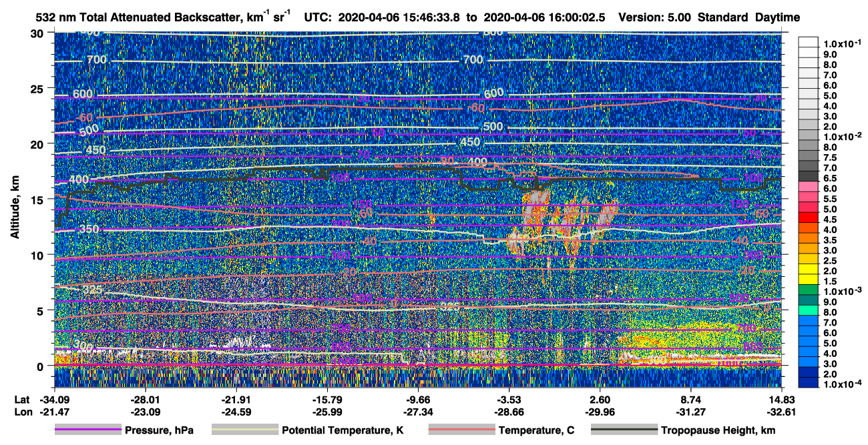The width and height of the screenshot is (868, 445).
Task: Select the start time 2020-04-06 15:46:33.8
Action: (x=399, y=18)
